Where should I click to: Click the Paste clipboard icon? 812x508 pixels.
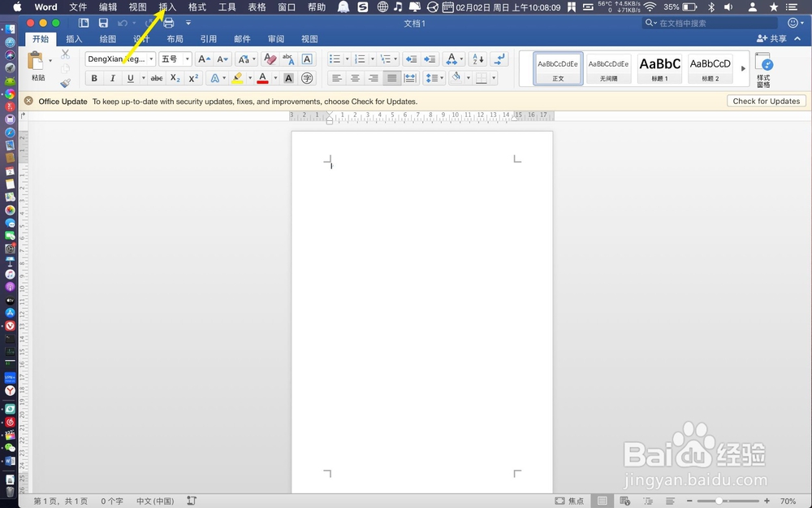point(36,61)
